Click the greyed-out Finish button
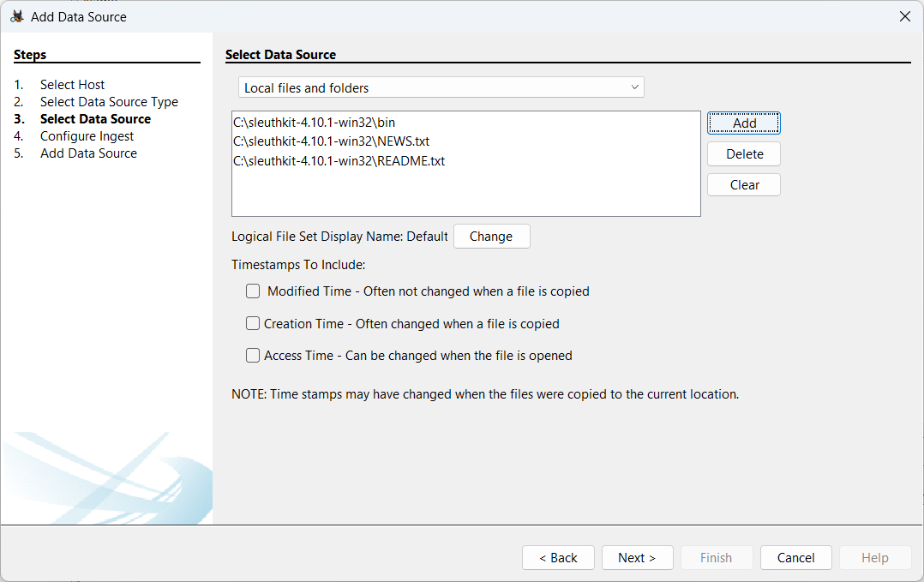Viewport: 924px width, 582px height. (717, 558)
